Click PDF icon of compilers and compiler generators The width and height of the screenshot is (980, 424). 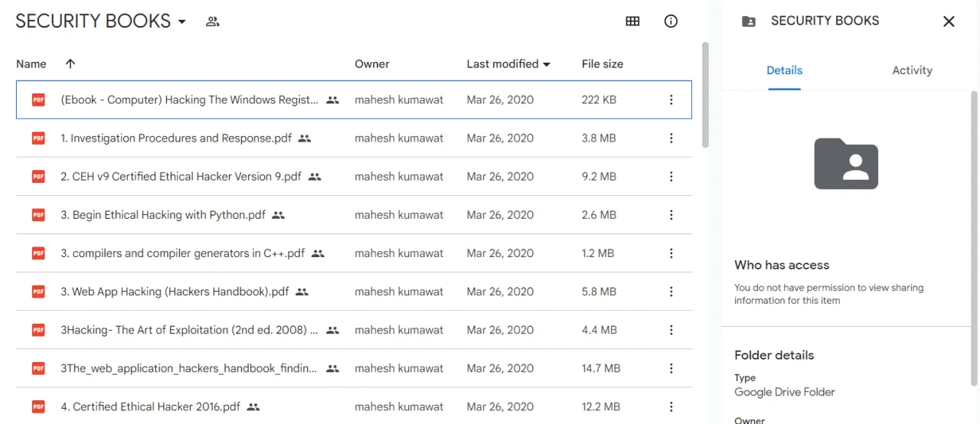pyautogui.click(x=38, y=253)
